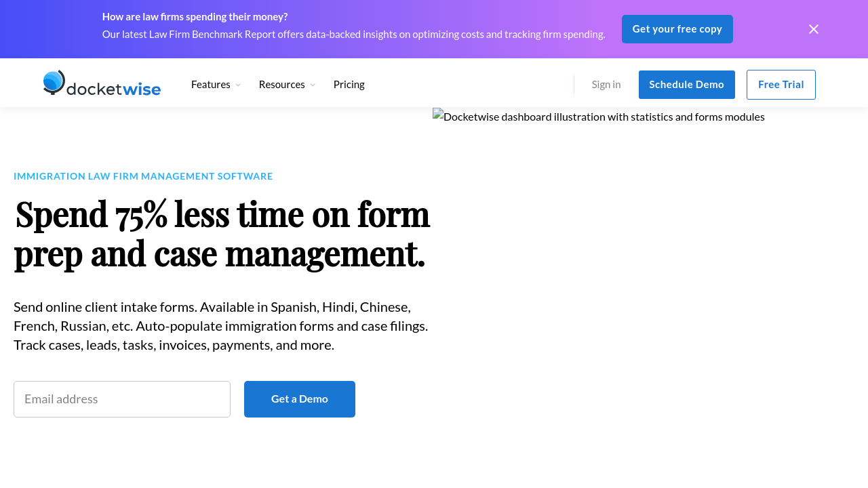Focus the Email address input field
Screen dimensions: 868x488
[122, 399]
